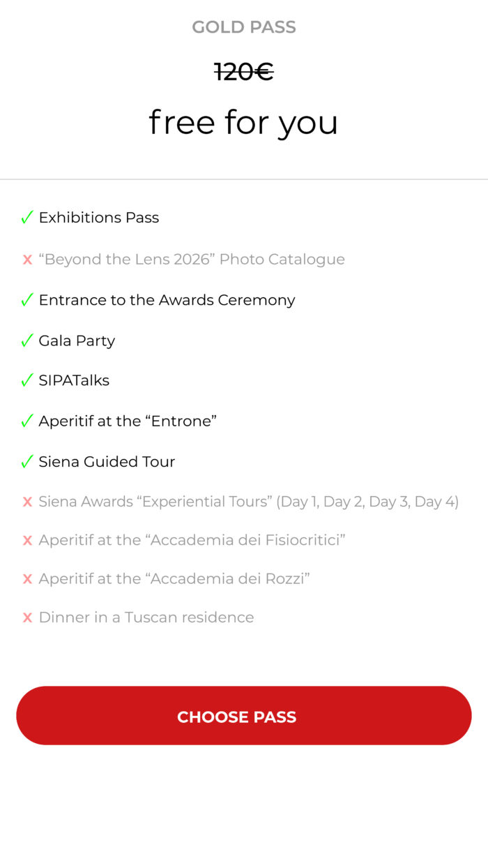Click the red X beside Photo Catalogue
The width and height of the screenshot is (488, 868).
tap(27, 260)
